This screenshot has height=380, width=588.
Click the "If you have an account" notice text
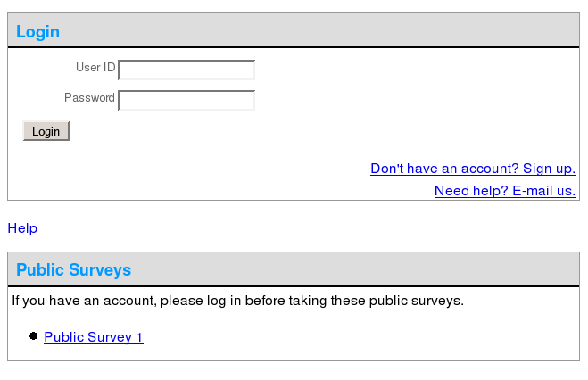237,301
